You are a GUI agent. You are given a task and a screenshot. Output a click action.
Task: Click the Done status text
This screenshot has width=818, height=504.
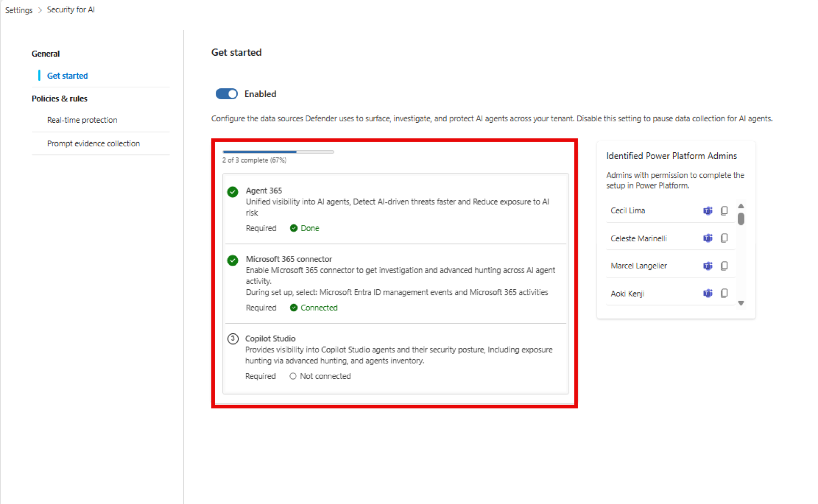point(310,228)
